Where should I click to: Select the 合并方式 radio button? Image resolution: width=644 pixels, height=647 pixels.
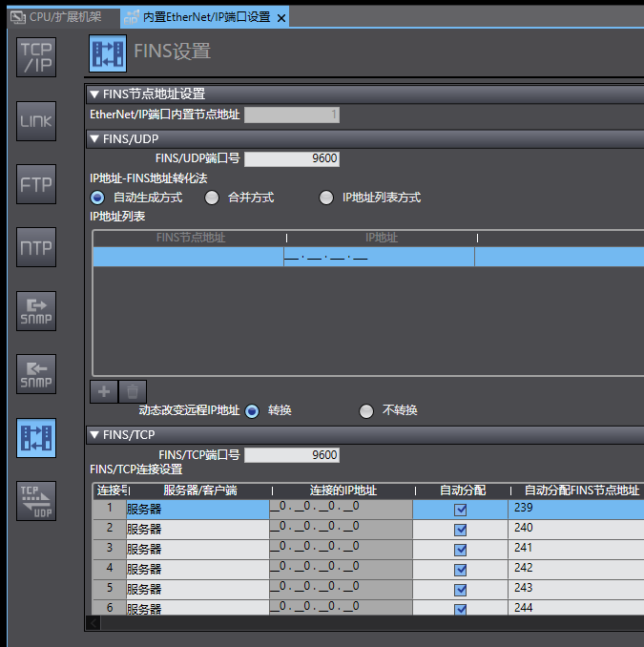[x=212, y=198]
